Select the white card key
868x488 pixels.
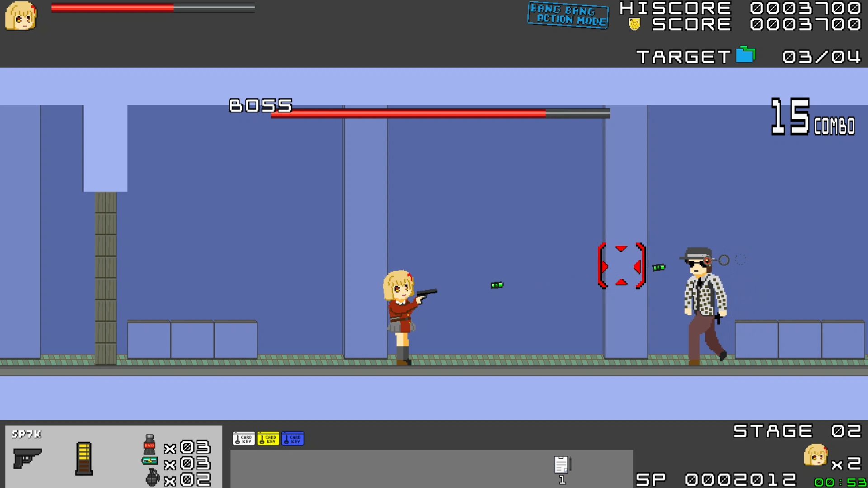(x=244, y=439)
